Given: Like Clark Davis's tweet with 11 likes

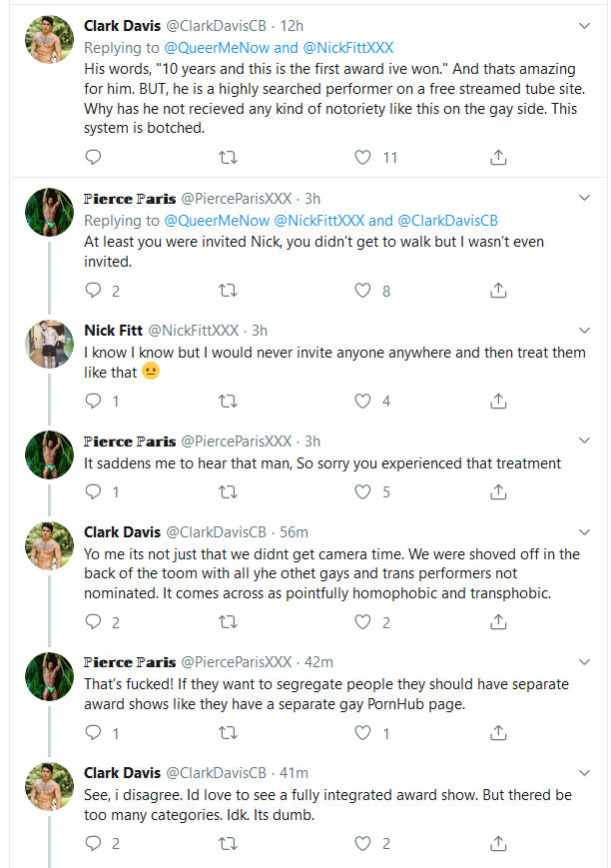Looking at the screenshot, I should click(x=364, y=158).
